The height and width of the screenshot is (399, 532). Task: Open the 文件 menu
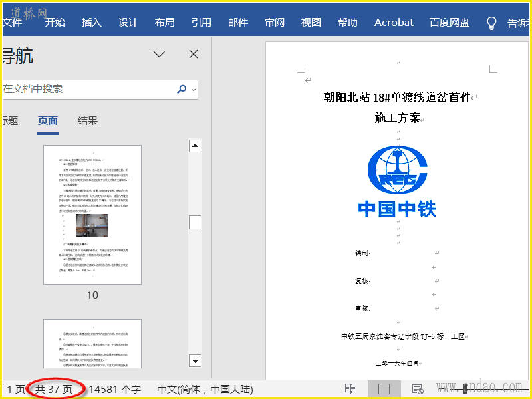[x=13, y=23]
